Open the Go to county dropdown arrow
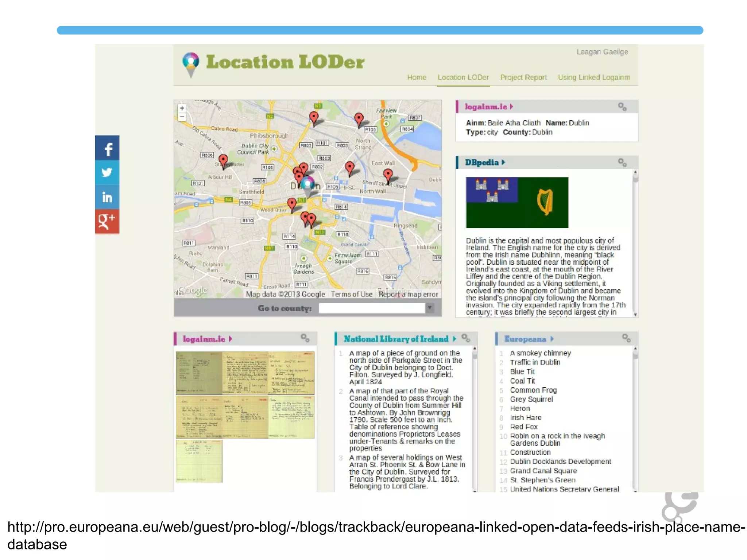Image resolution: width=747 pixels, height=560 pixels. point(430,308)
